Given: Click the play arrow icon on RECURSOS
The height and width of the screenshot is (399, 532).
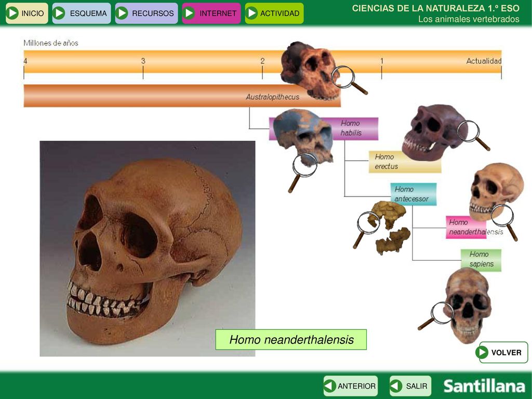Looking at the screenshot, I should click(x=122, y=13).
